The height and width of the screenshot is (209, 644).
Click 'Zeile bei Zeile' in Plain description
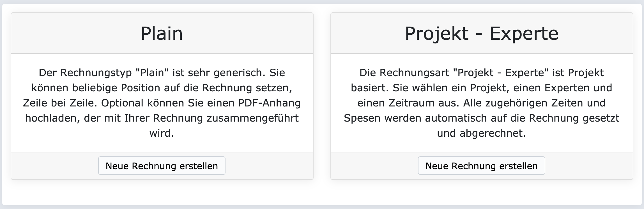60,103
